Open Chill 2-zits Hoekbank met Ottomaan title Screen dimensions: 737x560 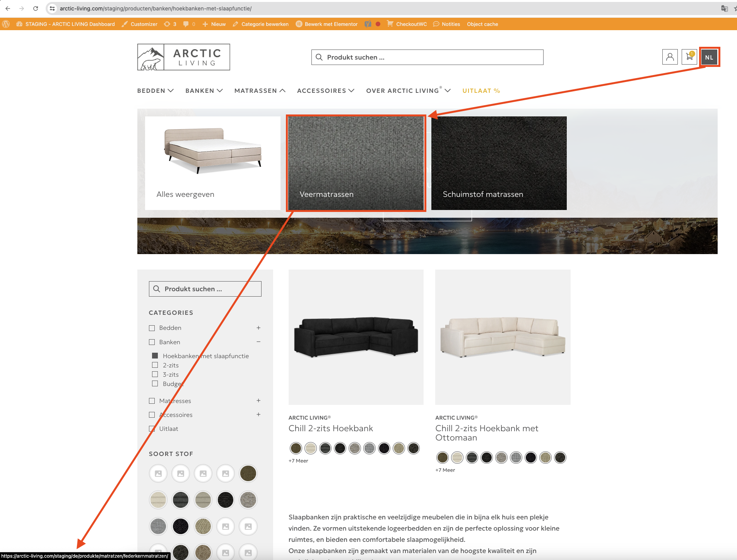pyautogui.click(x=487, y=433)
